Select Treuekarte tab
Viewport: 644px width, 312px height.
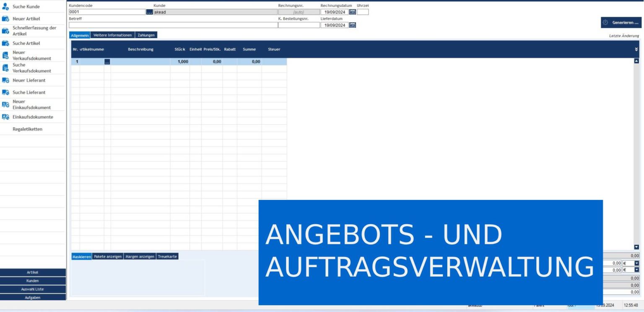[x=167, y=257]
